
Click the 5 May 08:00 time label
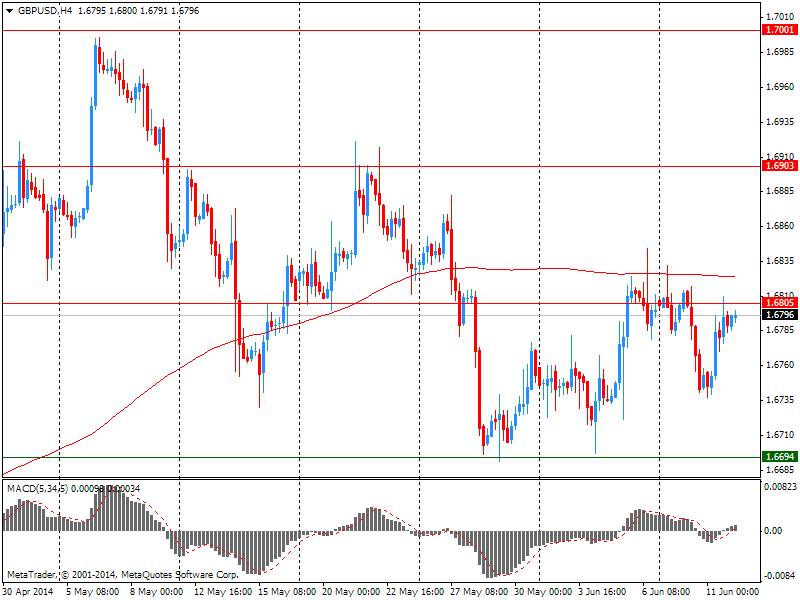point(93,592)
